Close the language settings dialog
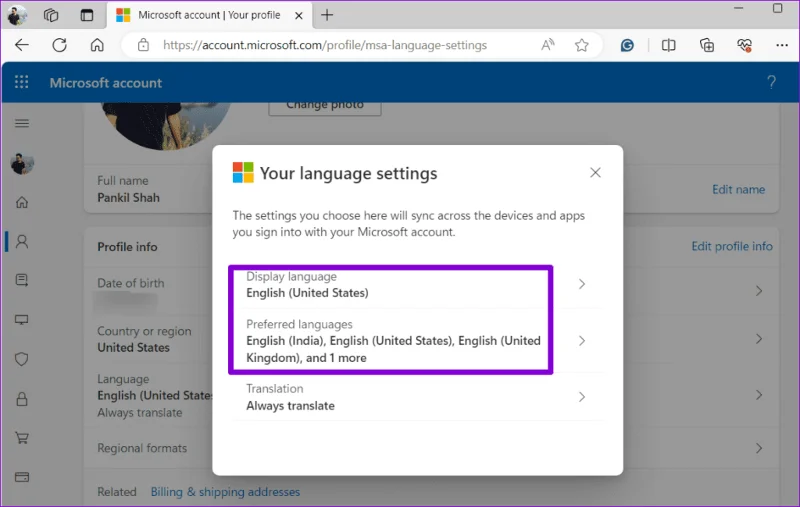 click(x=595, y=172)
